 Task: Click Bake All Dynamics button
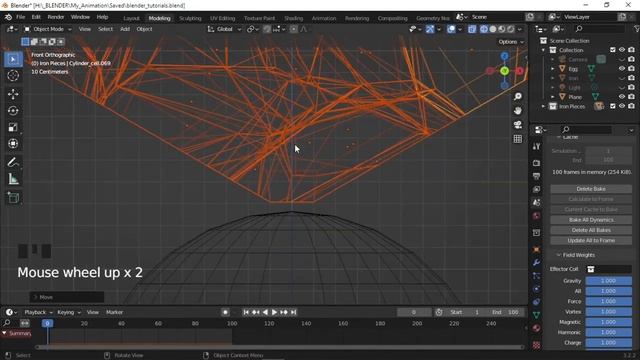(591, 220)
